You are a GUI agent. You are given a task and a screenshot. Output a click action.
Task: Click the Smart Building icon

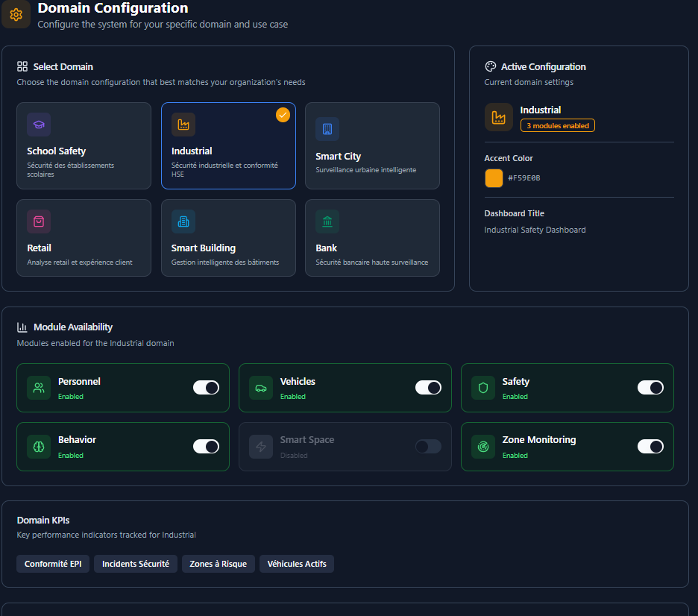click(183, 221)
